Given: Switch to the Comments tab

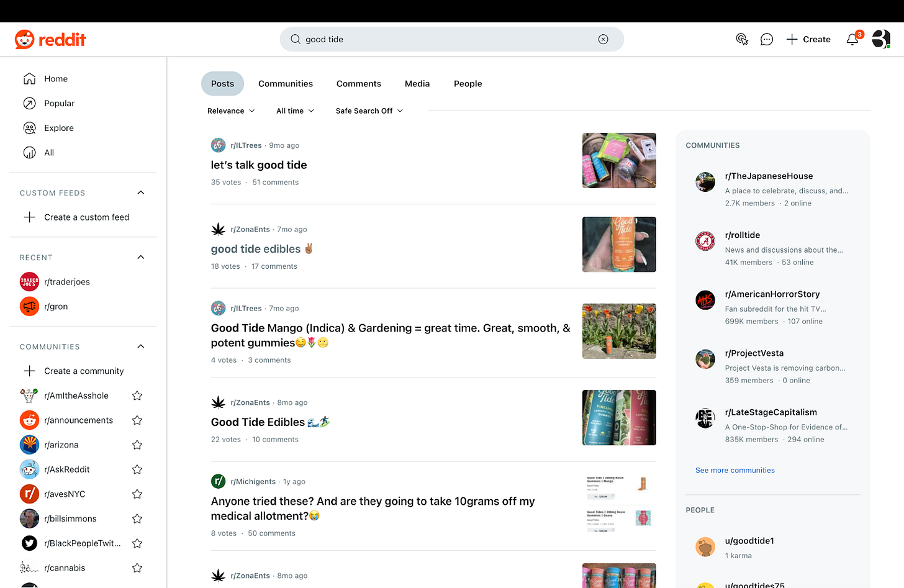Looking at the screenshot, I should click(x=359, y=84).
